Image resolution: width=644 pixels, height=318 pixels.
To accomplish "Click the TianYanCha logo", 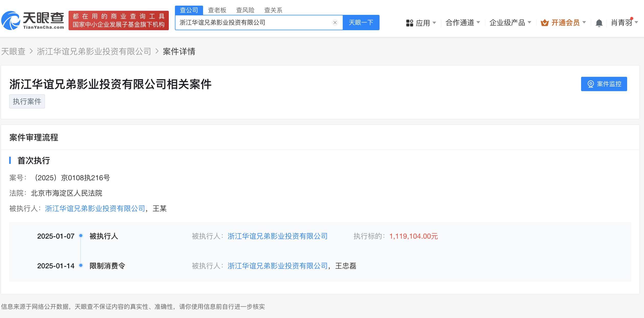I will (x=33, y=20).
